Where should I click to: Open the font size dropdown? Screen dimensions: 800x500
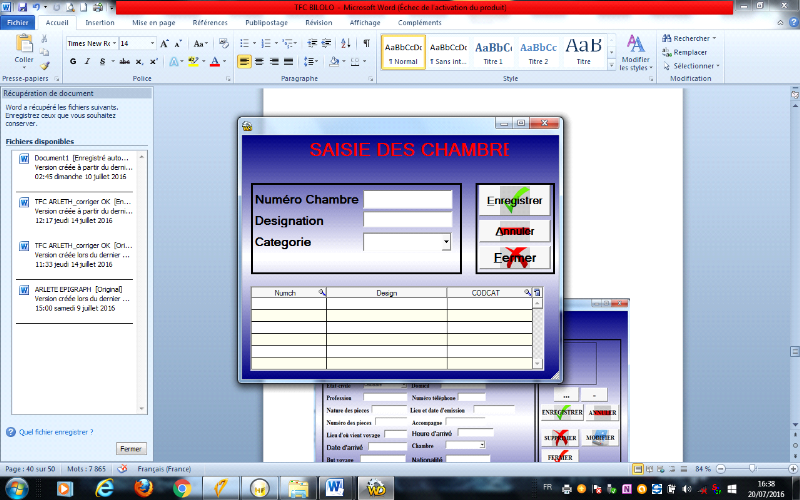click(152, 44)
